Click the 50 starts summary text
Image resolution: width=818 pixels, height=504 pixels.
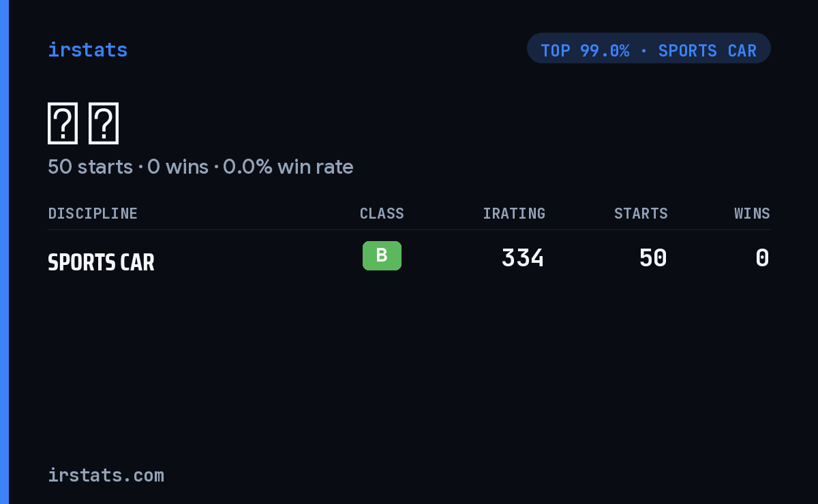[90, 166]
